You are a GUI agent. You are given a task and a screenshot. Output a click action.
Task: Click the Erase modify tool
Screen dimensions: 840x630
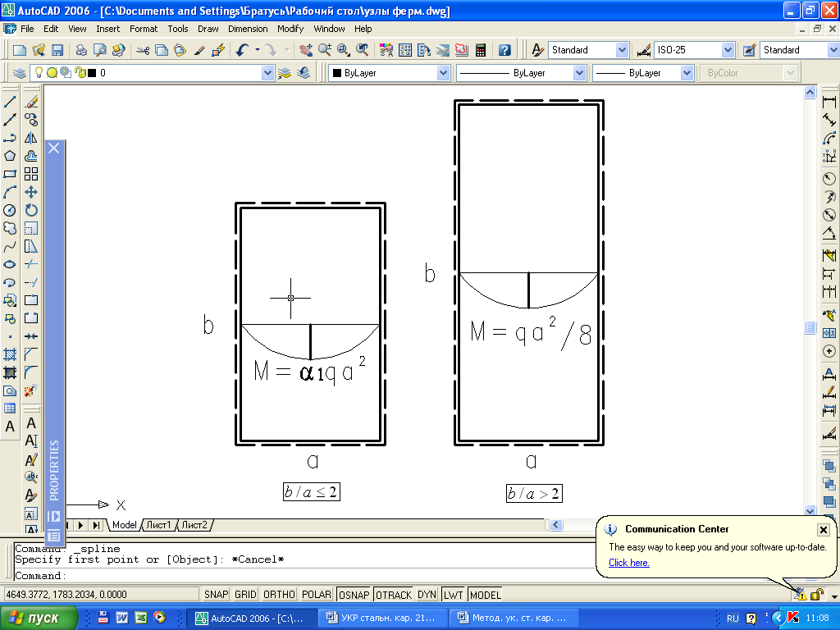[31, 102]
